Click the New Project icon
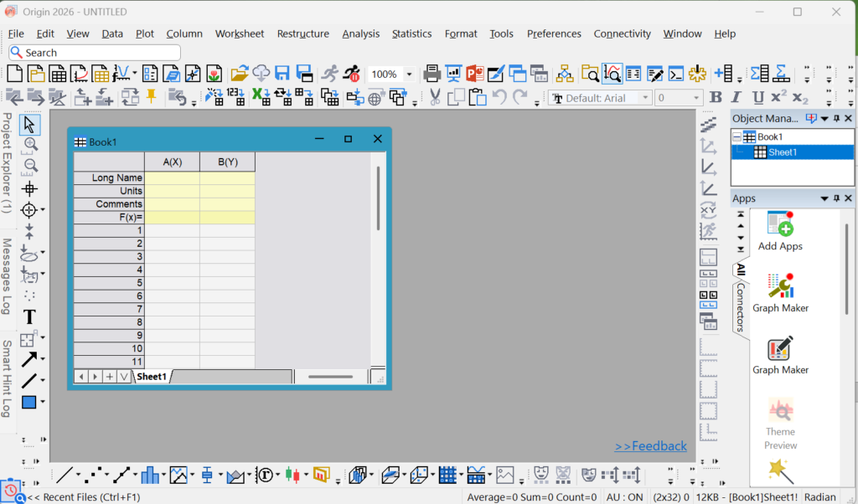The height and width of the screenshot is (504, 858). pyautogui.click(x=15, y=73)
